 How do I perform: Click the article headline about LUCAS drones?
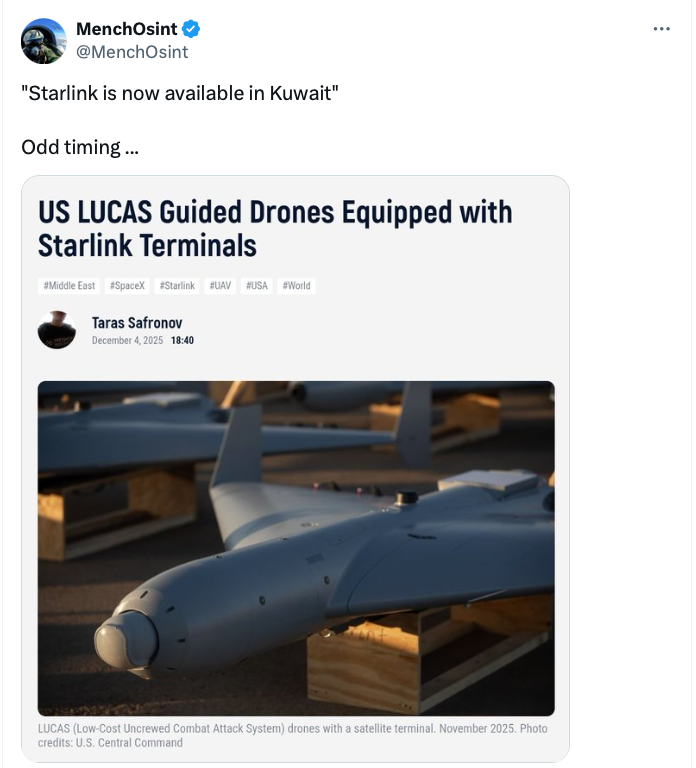[275, 228]
